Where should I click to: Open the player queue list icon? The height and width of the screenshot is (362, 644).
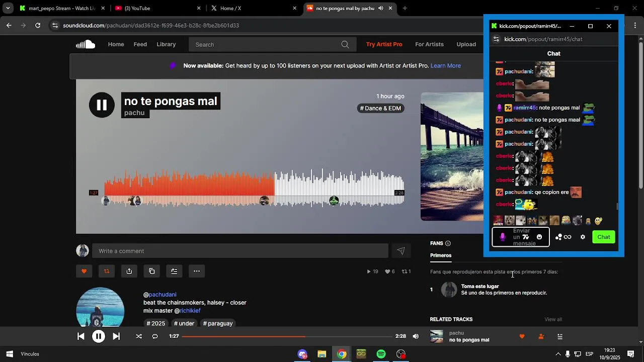coord(560,336)
